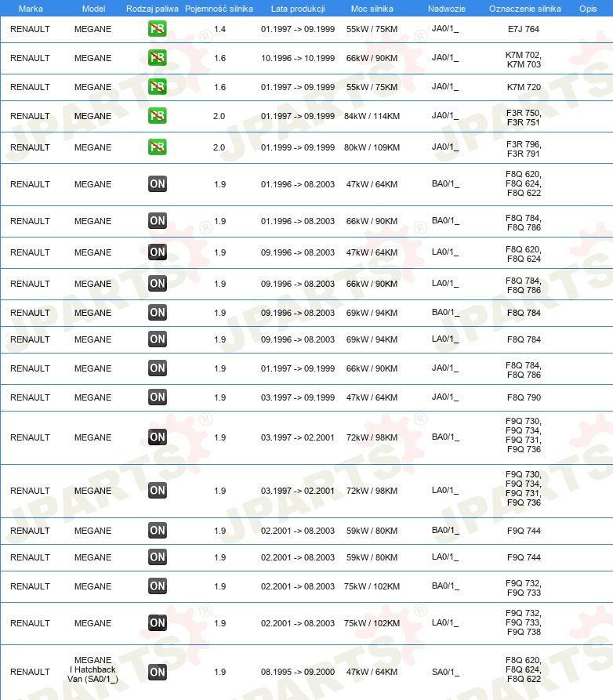Click RENAULT in the Hatchback Van row
Image resolution: width=613 pixels, height=700 pixels.
click(x=30, y=672)
